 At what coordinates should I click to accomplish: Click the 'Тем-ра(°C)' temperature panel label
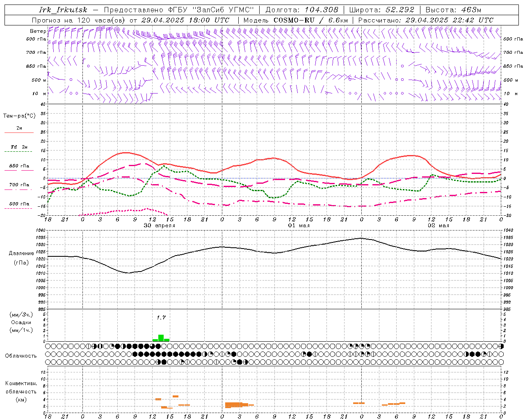19,116
